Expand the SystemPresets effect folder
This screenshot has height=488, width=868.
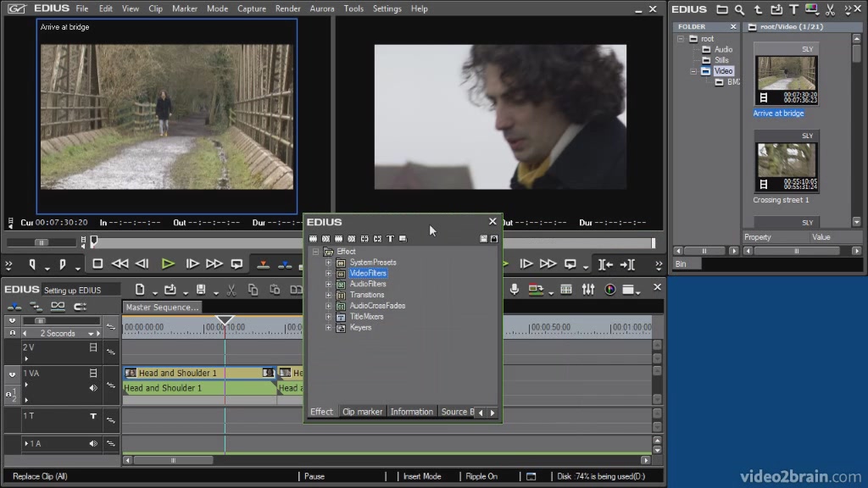tap(328, 263)
